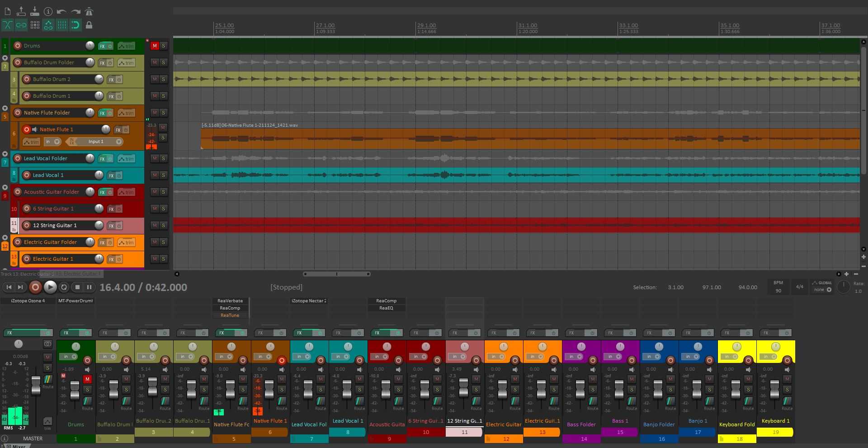Open GLOBAL automation override 'none' dropdown
The image size is (868, 448).
point(823,290)
